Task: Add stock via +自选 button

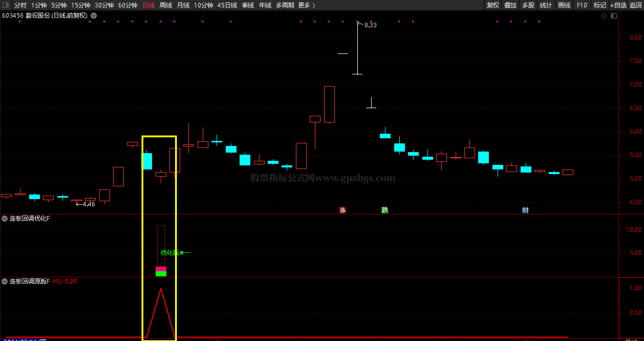Action: pos(618,5)
